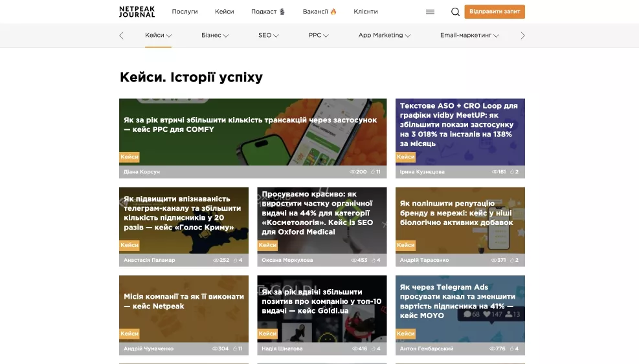Click views icon on Андрій Тарасенко card

(x=493, y=260)
